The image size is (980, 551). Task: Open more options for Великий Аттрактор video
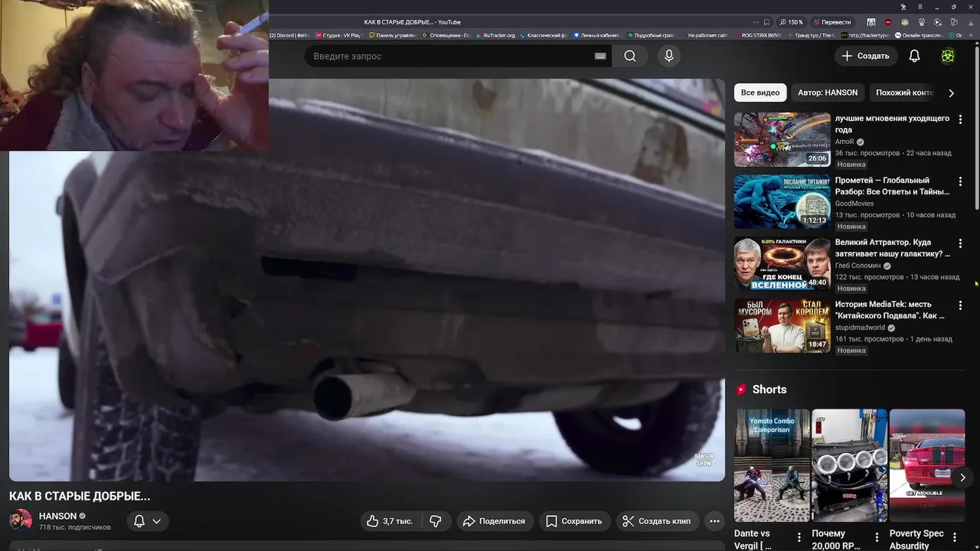(x=960, y=243)
